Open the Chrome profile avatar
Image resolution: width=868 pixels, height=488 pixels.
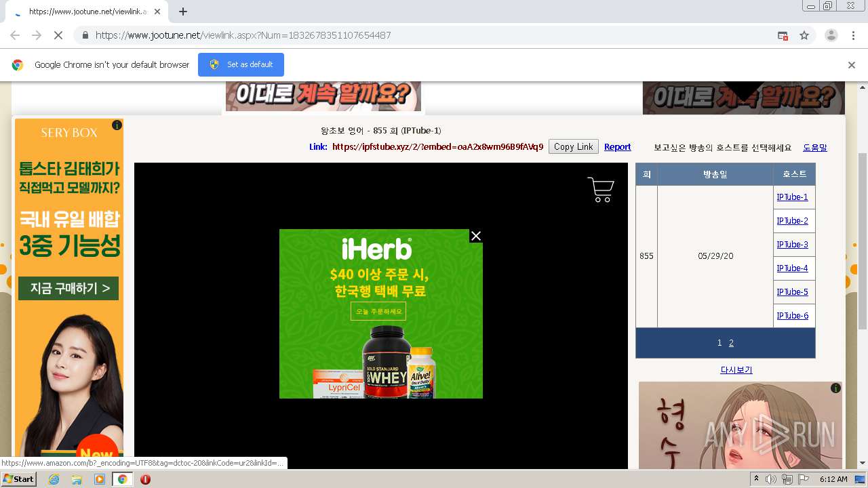[831, 35]
